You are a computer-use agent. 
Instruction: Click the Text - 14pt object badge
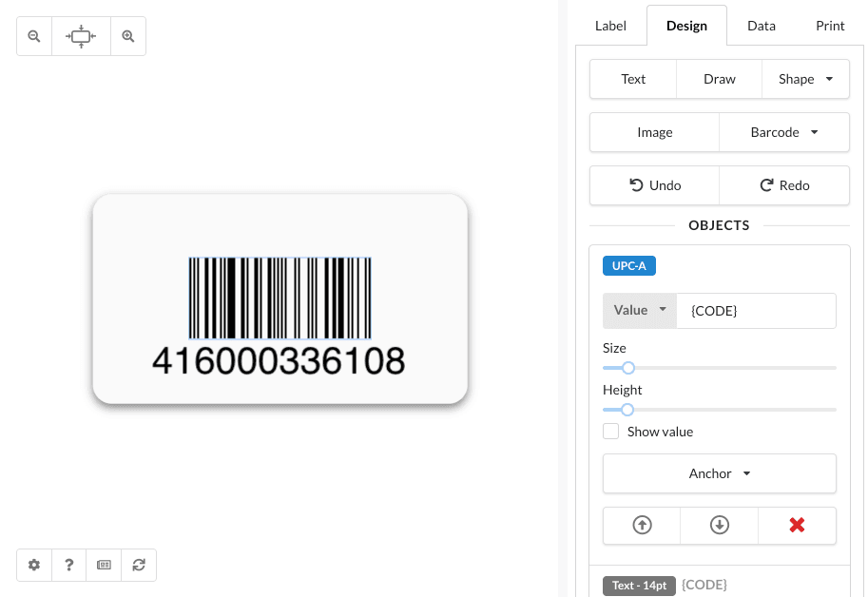coord(639,586)
